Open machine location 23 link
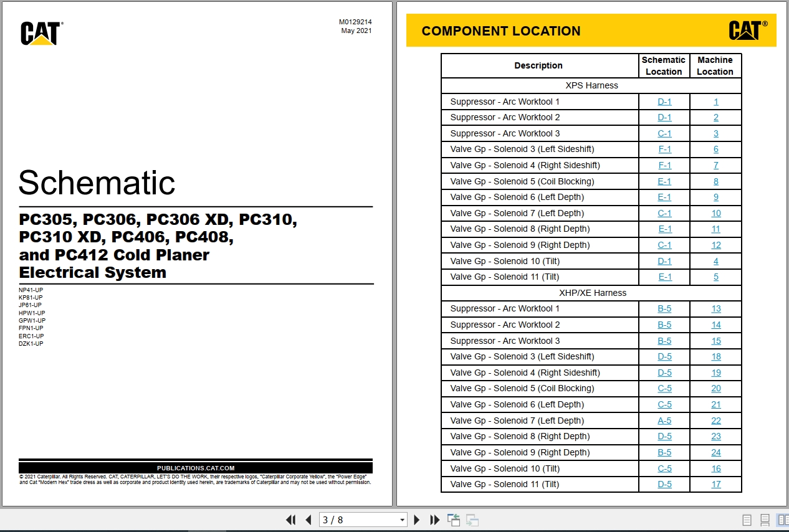 pyautogui.click(x=716, y=436)
